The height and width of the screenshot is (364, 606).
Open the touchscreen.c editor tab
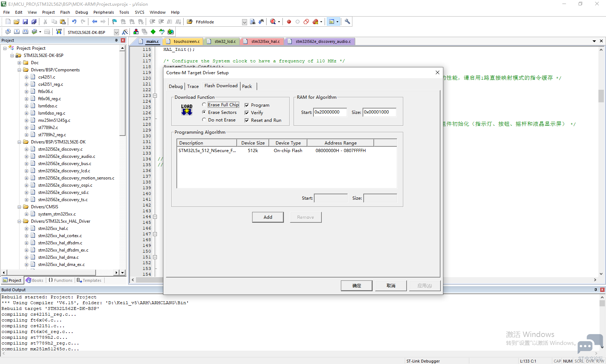point(183,41)
